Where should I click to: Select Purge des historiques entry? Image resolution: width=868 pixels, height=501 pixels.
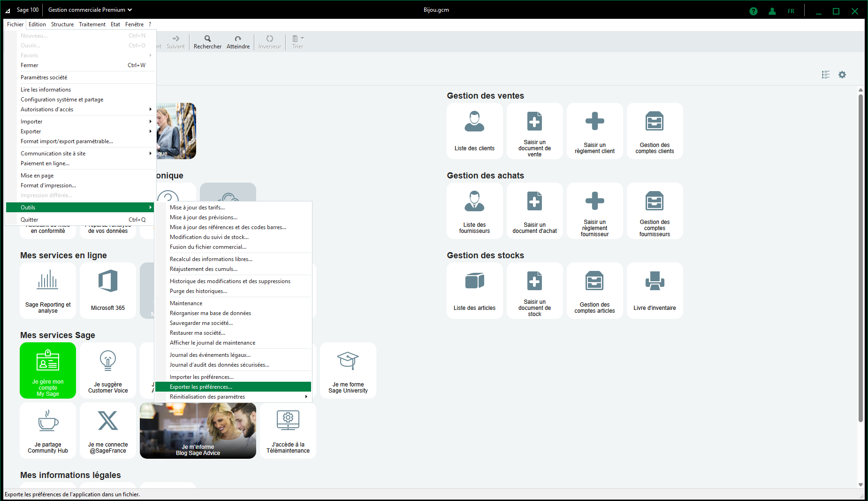coord(233,291)
